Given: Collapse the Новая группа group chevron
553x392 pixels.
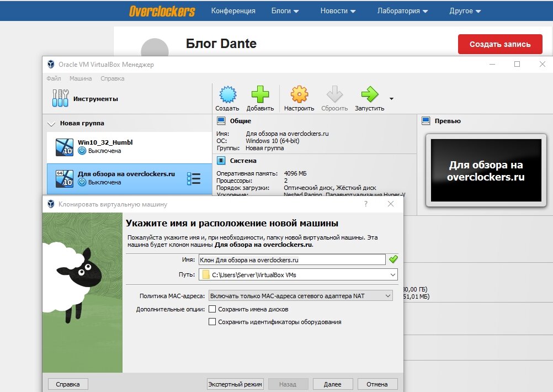Looking at the screenshot, I should click(x=51, y=124).
